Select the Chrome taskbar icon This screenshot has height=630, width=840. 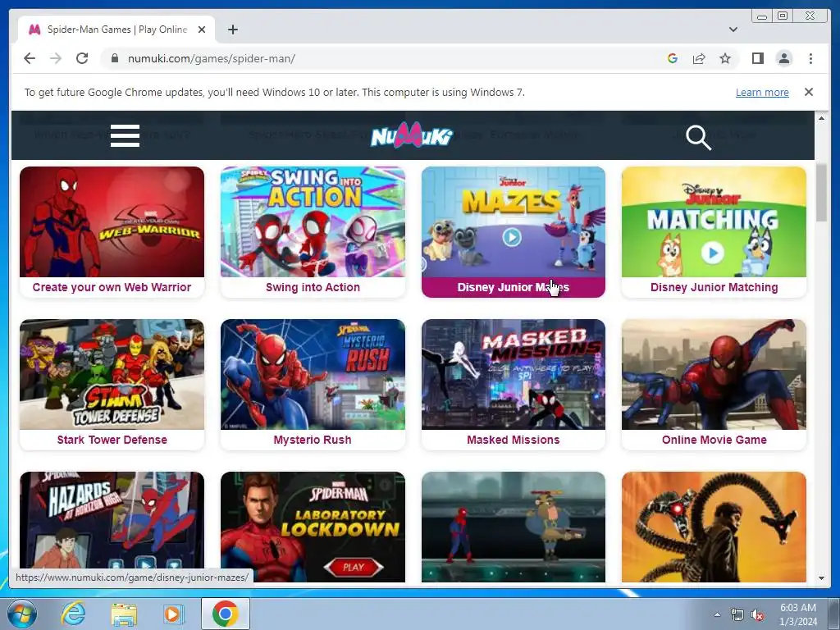click(x=225, y=614)
